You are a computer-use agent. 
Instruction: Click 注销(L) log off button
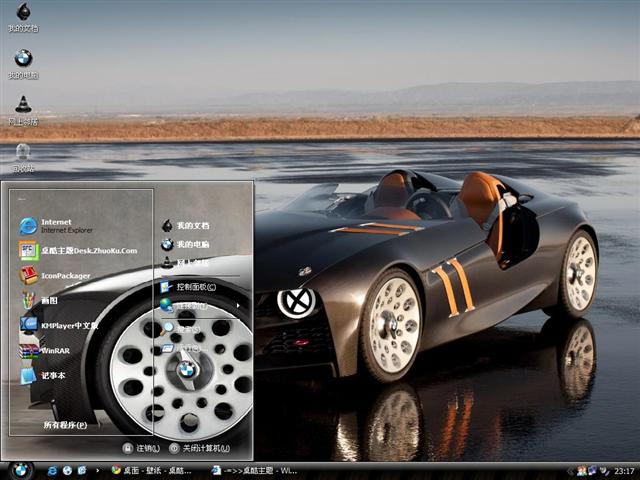click(141, 448)
